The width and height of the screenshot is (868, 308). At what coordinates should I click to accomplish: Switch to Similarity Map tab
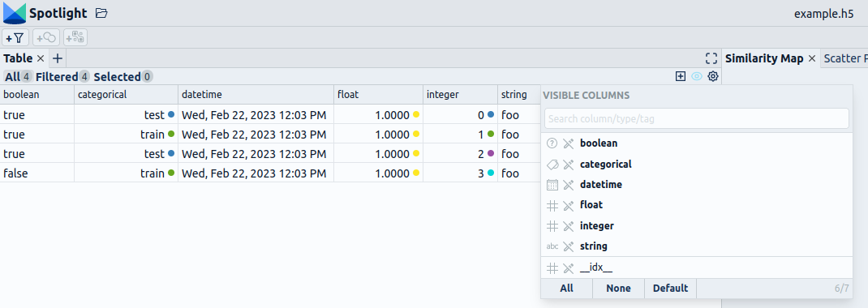[x=764, y=58]
